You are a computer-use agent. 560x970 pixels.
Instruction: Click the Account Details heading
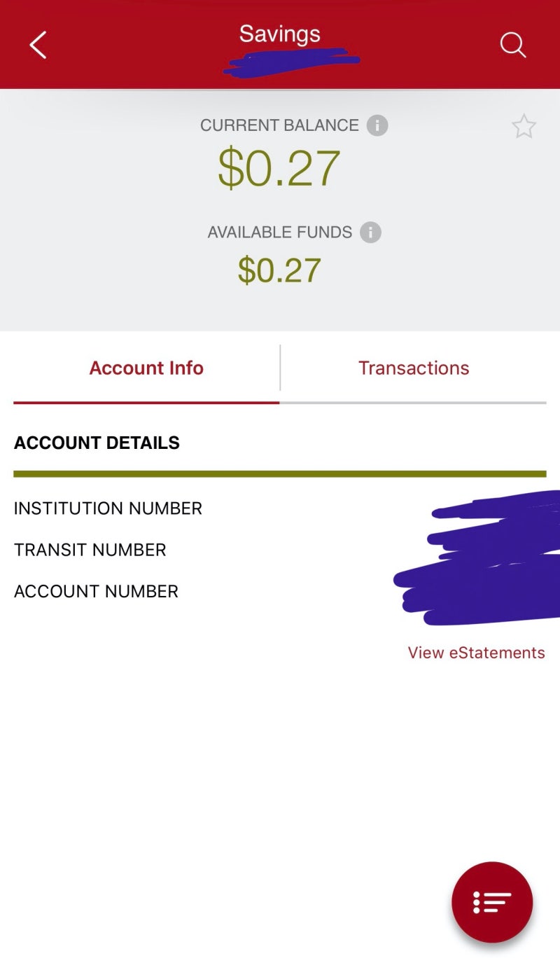click(97, 443)
